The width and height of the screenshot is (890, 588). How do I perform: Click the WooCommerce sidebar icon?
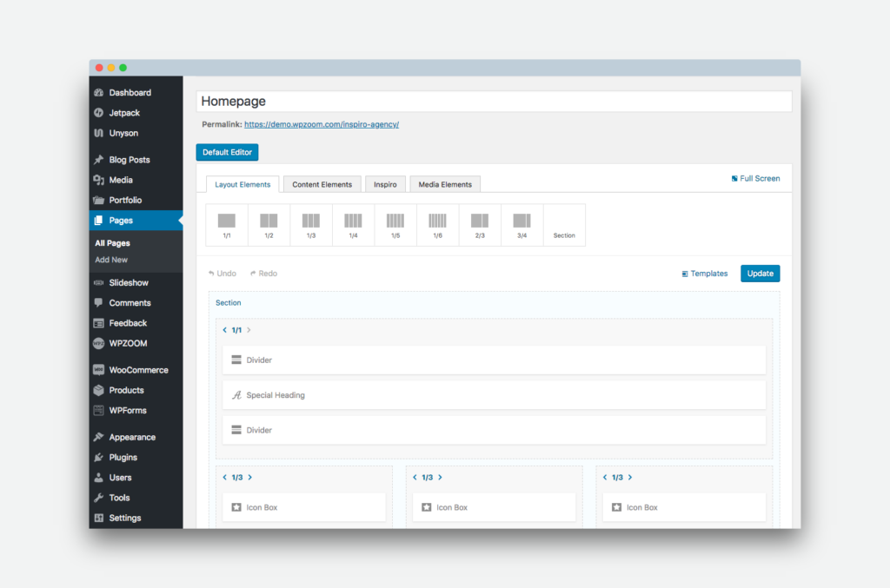(x=99, y=370)
